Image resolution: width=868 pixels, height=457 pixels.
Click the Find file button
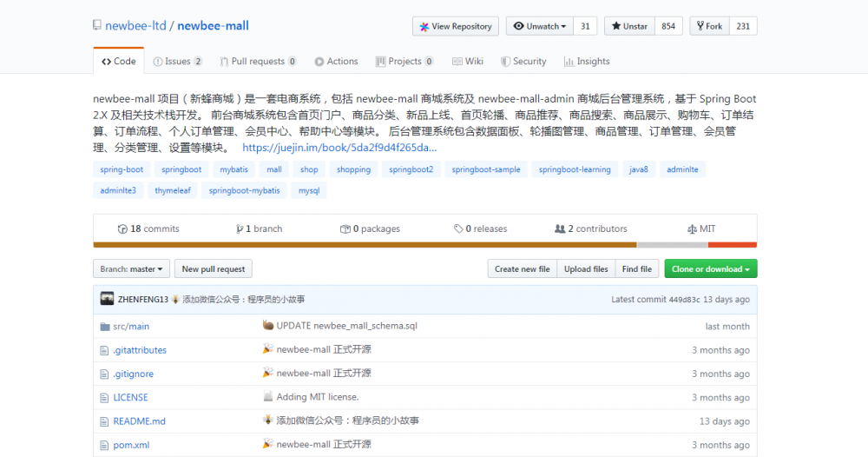636,268
